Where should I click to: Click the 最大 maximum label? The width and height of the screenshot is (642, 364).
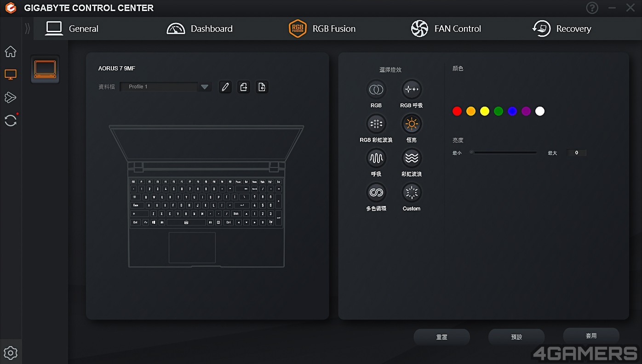click(x=552, y=153)
